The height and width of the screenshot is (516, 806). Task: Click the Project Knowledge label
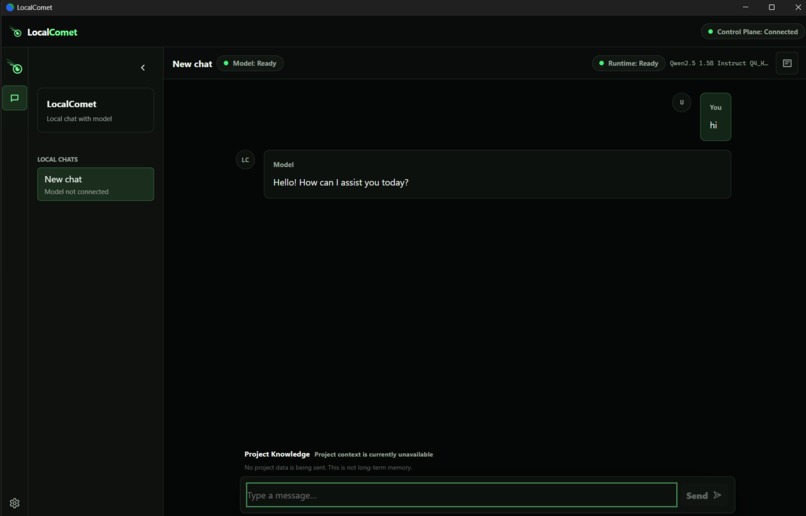tap(277, 454)
